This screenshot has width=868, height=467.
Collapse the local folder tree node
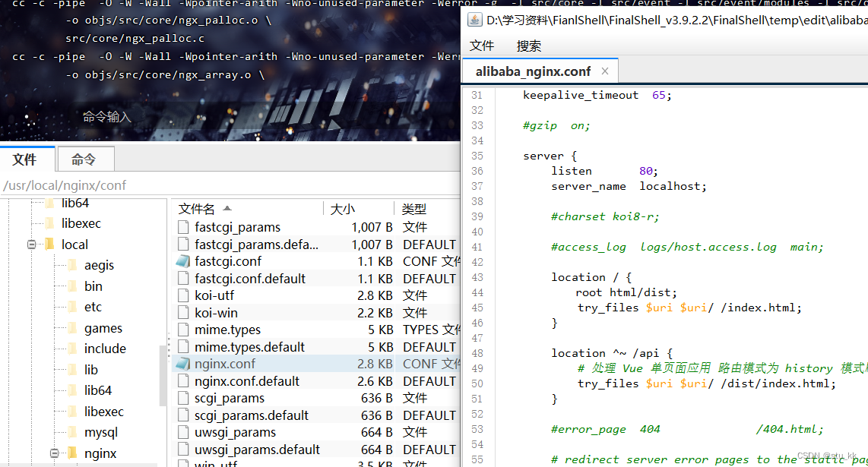click(x=32, y=244)
